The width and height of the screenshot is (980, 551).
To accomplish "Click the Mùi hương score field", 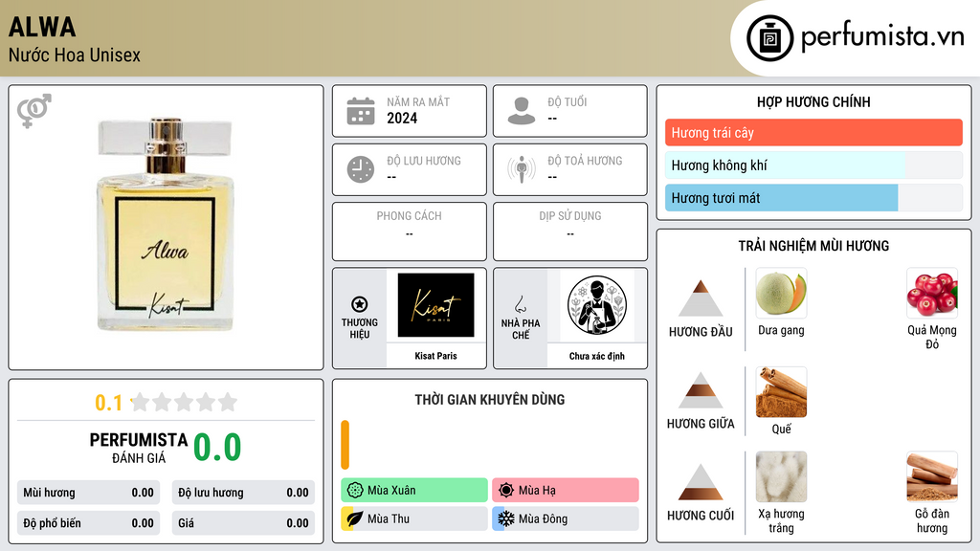I will (x=88, y=493).
